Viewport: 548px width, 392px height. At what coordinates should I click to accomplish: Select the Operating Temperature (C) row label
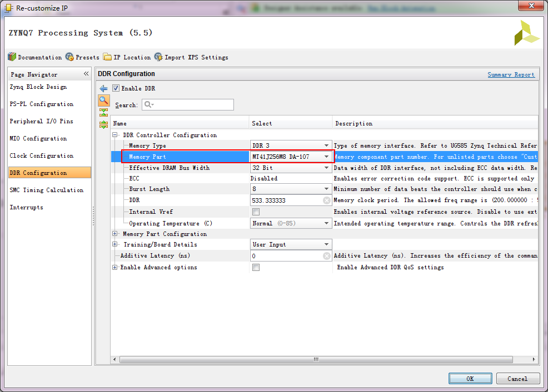pos(170,223)
